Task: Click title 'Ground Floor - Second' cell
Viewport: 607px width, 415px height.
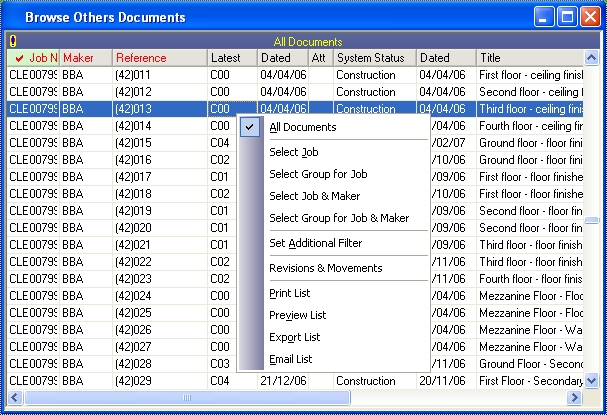Action: (x=531, y=364)
